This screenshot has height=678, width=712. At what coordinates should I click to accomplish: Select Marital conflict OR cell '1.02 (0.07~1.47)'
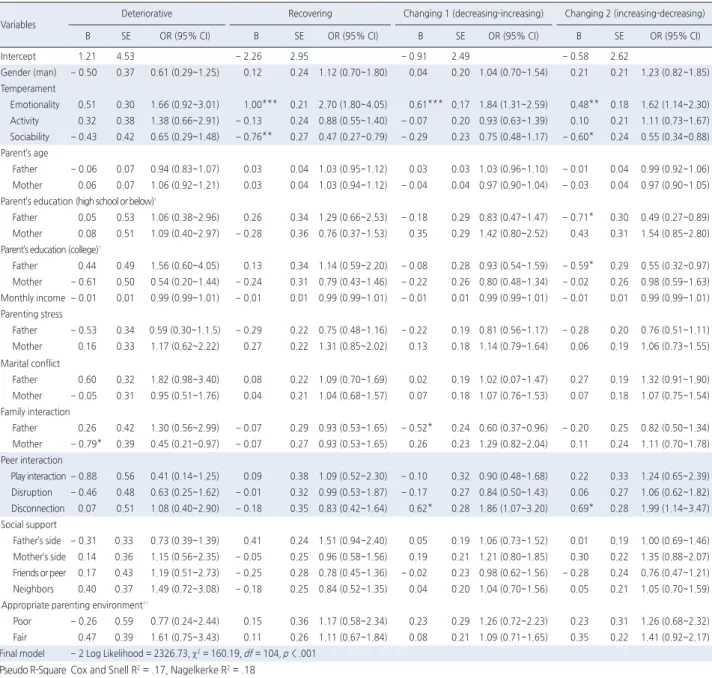[x=514, y=380]
